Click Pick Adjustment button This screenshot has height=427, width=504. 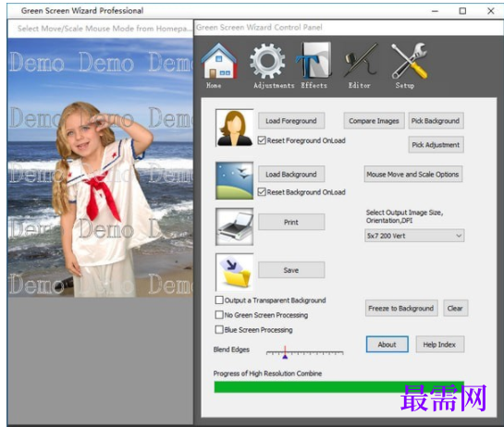(436, 145)
